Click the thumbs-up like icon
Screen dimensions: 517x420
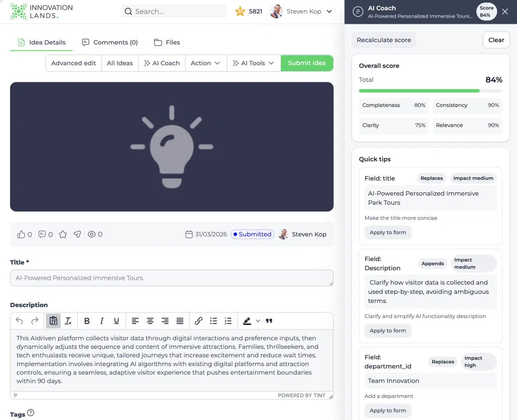coord(21,234)
